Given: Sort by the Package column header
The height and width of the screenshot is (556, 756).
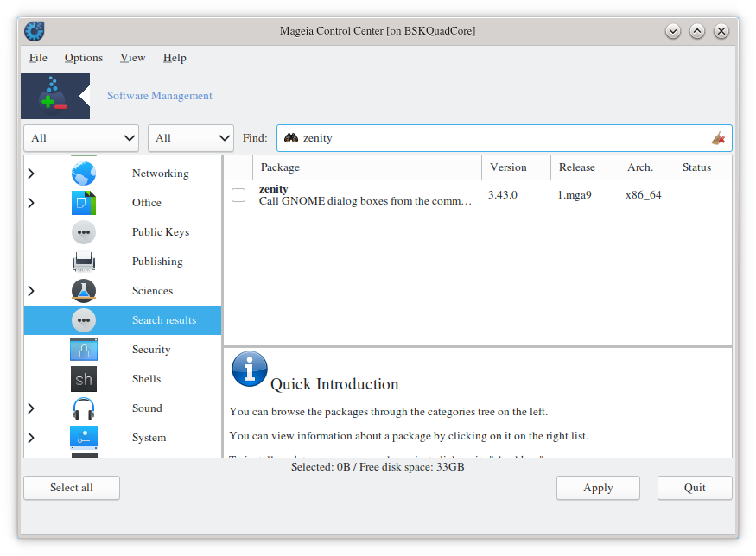Looking at the screenshot, I should (367, 167).
